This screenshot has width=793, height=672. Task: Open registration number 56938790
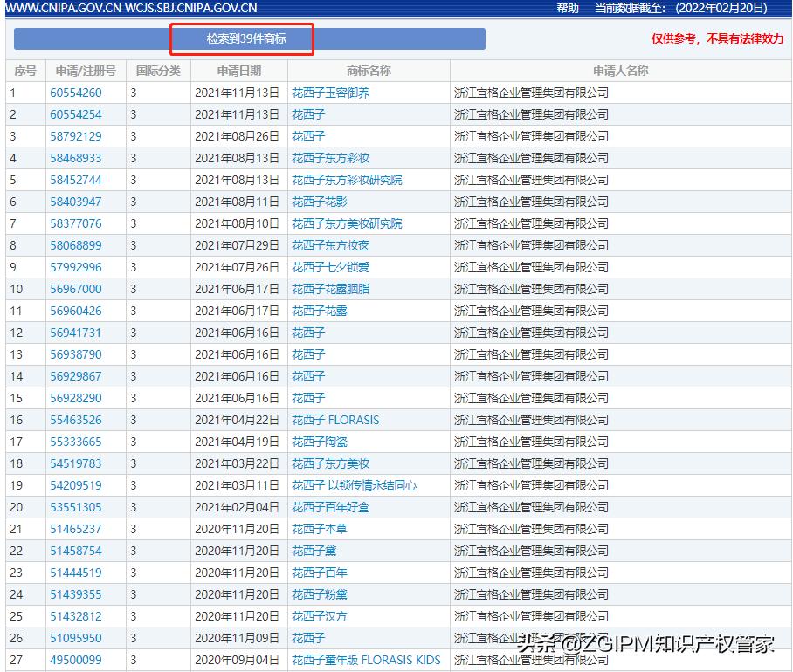(x=76, y=354)
